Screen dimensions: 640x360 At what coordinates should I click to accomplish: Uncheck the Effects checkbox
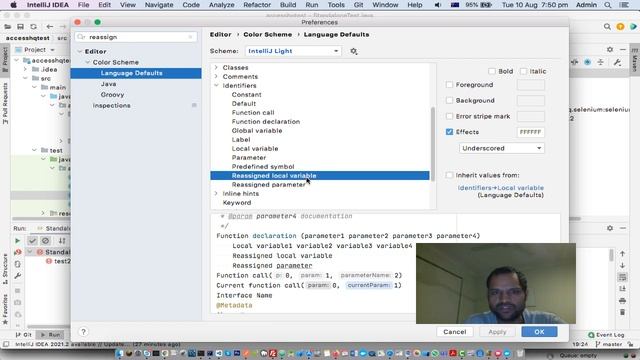click(449, 132)
